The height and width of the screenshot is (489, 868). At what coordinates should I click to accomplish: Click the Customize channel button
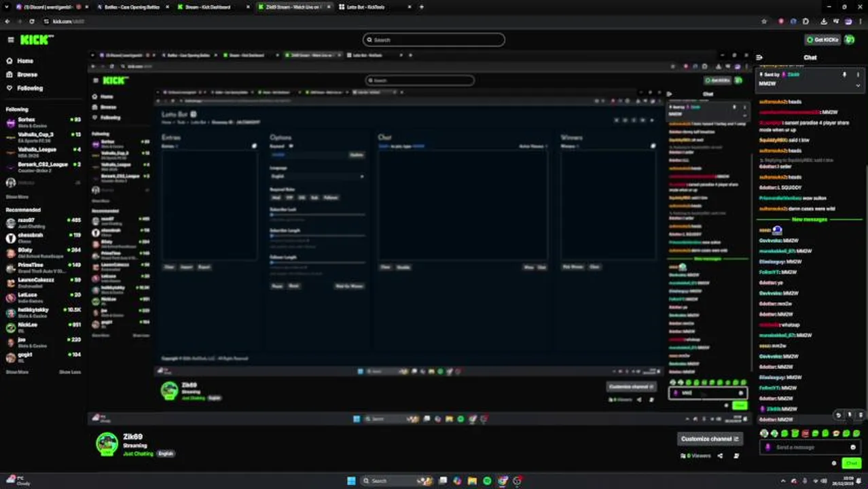[710, 439]
